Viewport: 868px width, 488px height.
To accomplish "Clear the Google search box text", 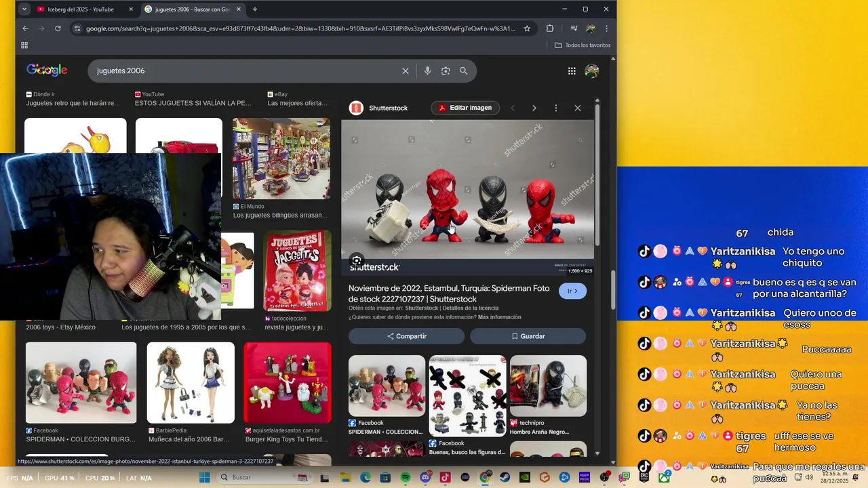I will click(406, 70).
